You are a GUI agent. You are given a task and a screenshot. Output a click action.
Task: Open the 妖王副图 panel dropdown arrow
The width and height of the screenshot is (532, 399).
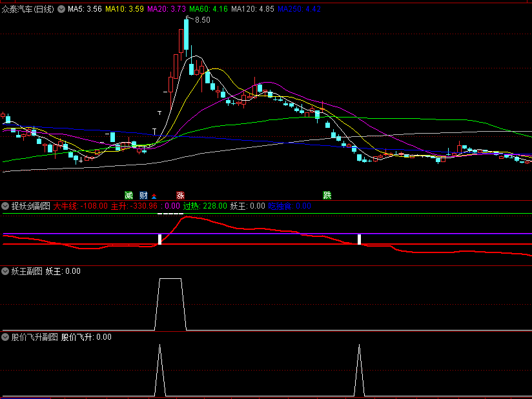pyautogui.click(x=5, y=271)
